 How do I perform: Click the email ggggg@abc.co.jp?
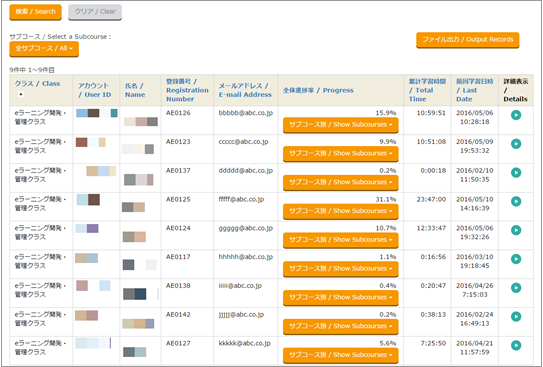coord(246,228)
